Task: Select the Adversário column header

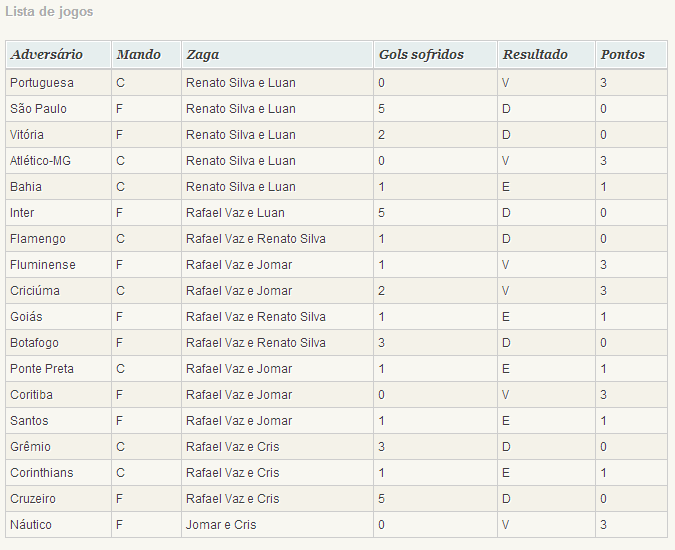Action: coord(59,55)
